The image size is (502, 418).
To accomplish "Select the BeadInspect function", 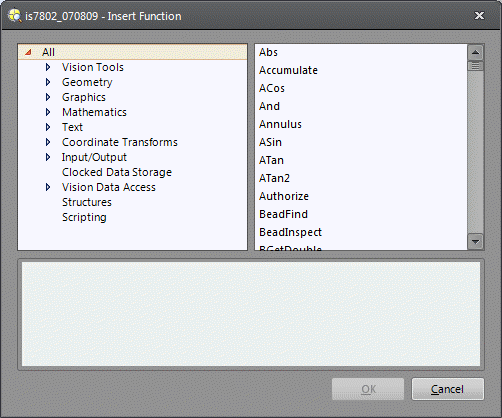I will click(x=290, y=232).
